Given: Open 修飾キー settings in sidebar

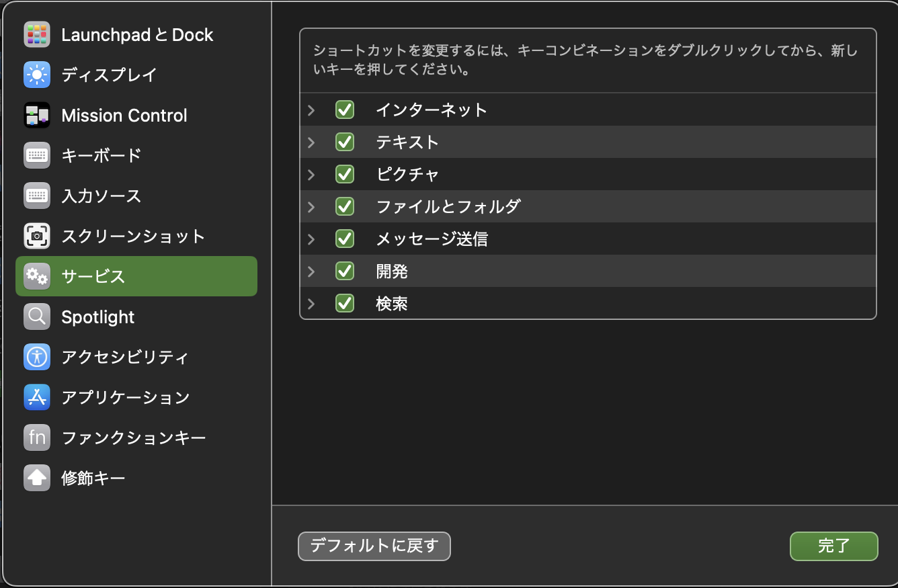Looking at the screenshot, I should [x=93, y=478].
